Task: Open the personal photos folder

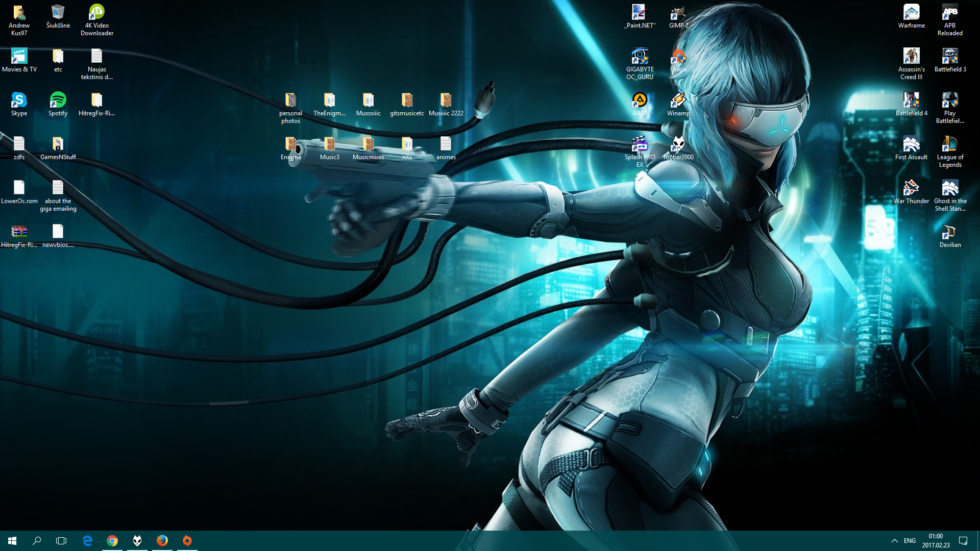Action: click(x=290, y=108)
